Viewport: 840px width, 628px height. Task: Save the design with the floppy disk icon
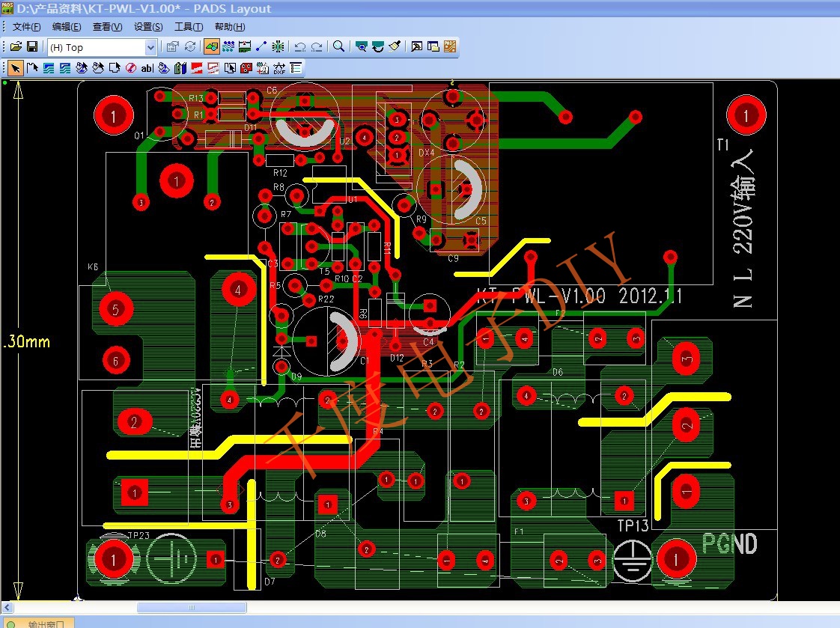click(32, 46)
